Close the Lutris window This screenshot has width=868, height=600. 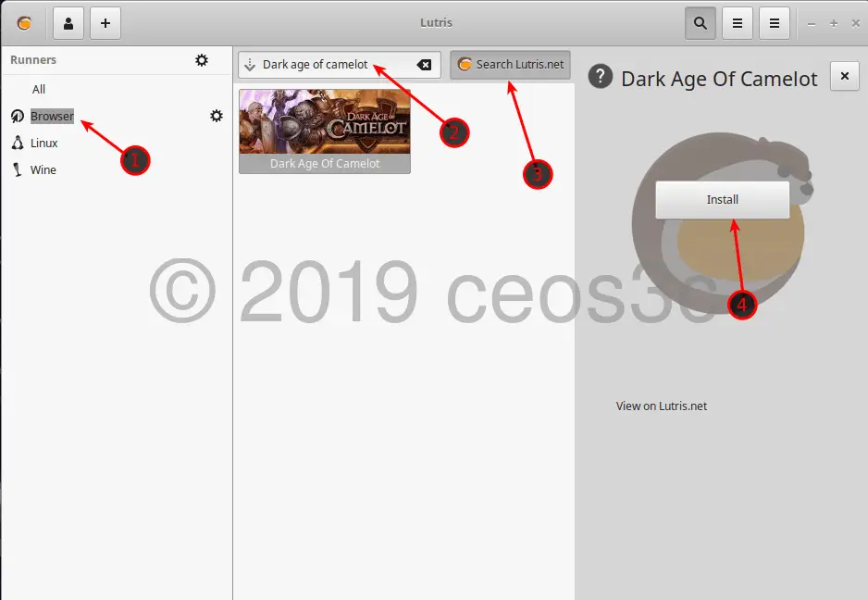(x=856, y=23)
